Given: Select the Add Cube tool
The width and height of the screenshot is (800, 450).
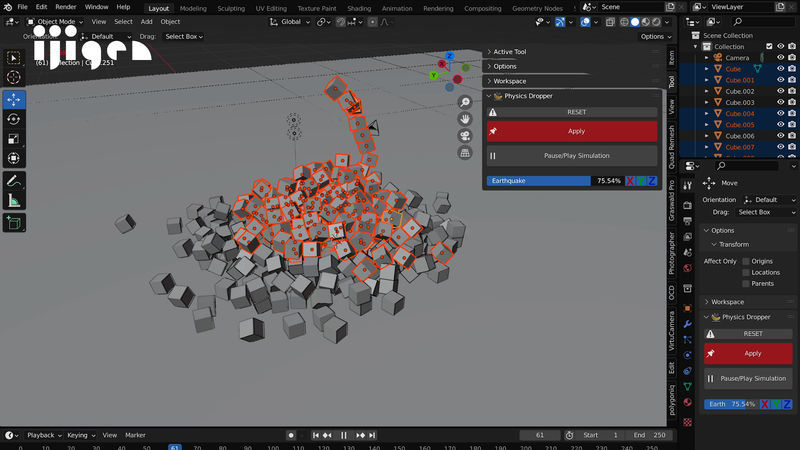Looking at the screenshot, I should pos(14,223).
